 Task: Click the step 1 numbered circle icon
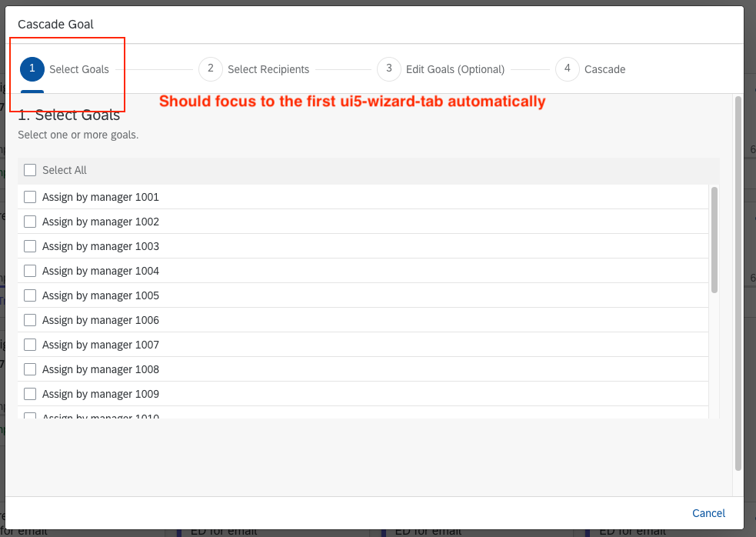pyautogui.click(x=32, y=68)
